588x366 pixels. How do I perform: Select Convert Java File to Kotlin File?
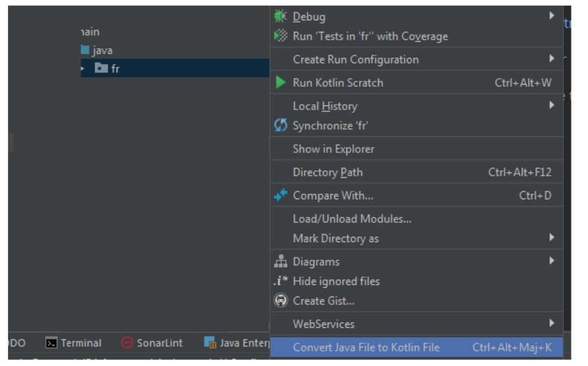click(366, 347)
